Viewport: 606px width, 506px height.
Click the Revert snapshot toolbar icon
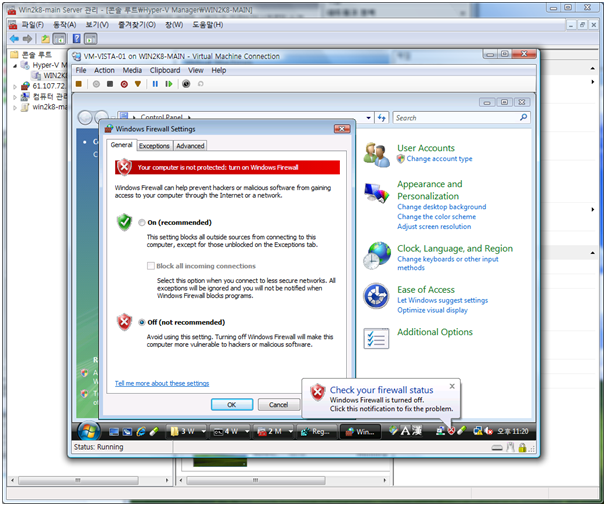201,84
